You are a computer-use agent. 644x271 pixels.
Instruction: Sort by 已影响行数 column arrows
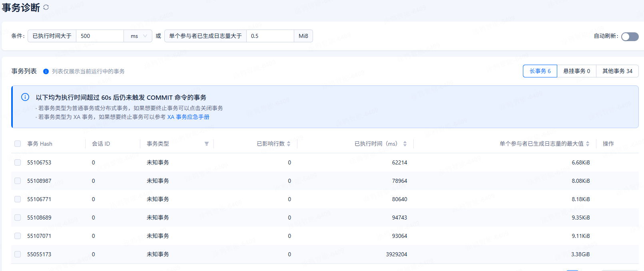pyautogui.click(x=289, y=144)
